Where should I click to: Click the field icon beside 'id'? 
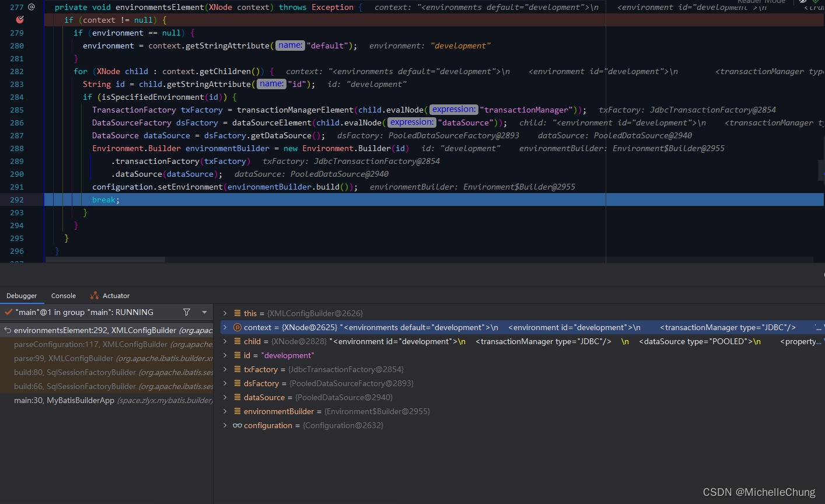tap(237, 355)
